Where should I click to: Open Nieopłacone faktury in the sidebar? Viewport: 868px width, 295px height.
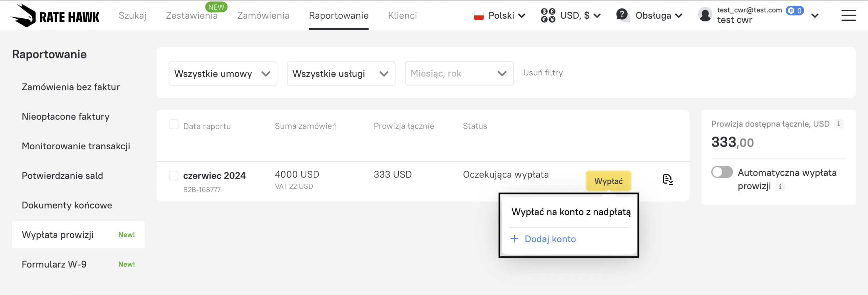(65, 117)
